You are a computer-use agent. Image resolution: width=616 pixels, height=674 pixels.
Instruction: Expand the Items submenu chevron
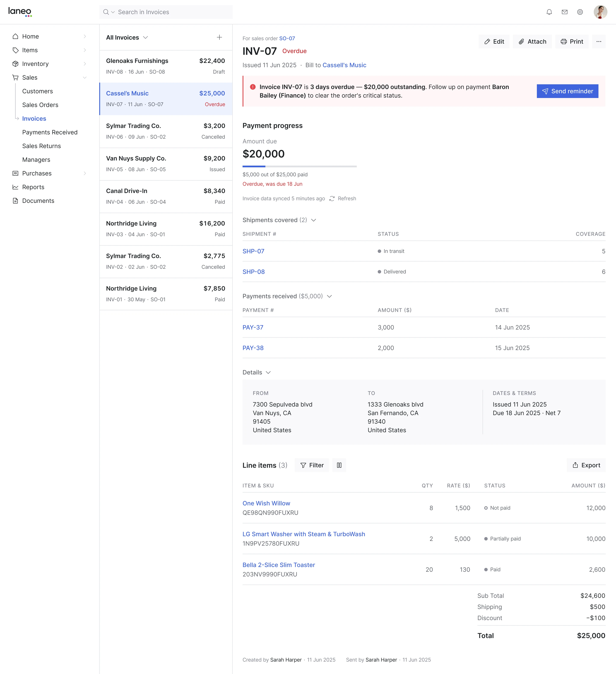(84, 50)
